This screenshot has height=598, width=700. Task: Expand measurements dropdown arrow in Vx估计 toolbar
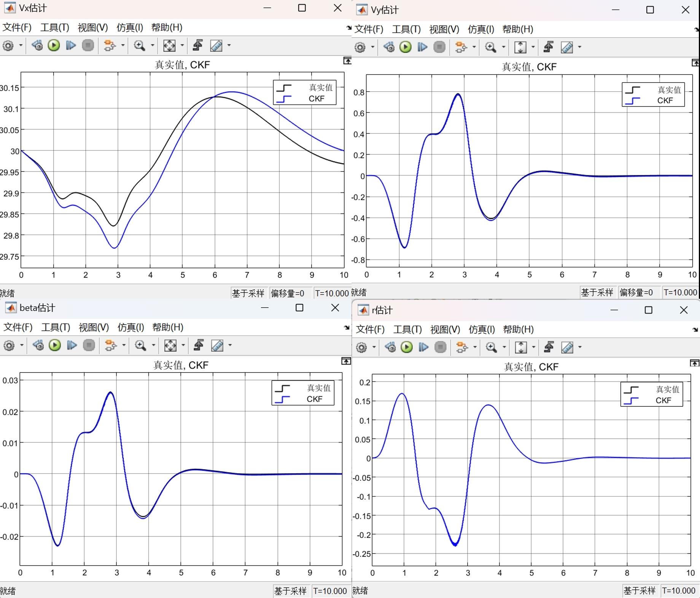click(x=229, y=46)
